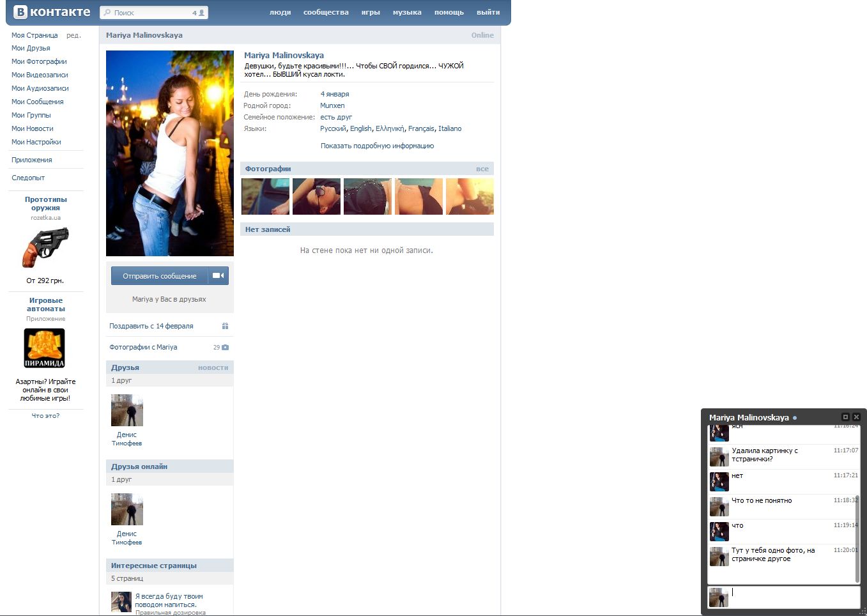
Task: Click Денис Тимофеев avatar under Друзья онлайн
Action: [127, 509]
